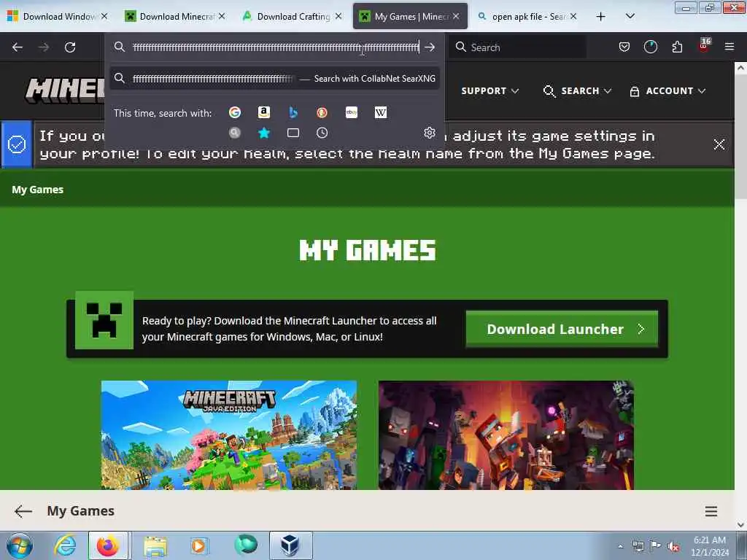Dismiss the realm notification banner
The height and width of the screenshot is (560, 747).
(719, 144)
